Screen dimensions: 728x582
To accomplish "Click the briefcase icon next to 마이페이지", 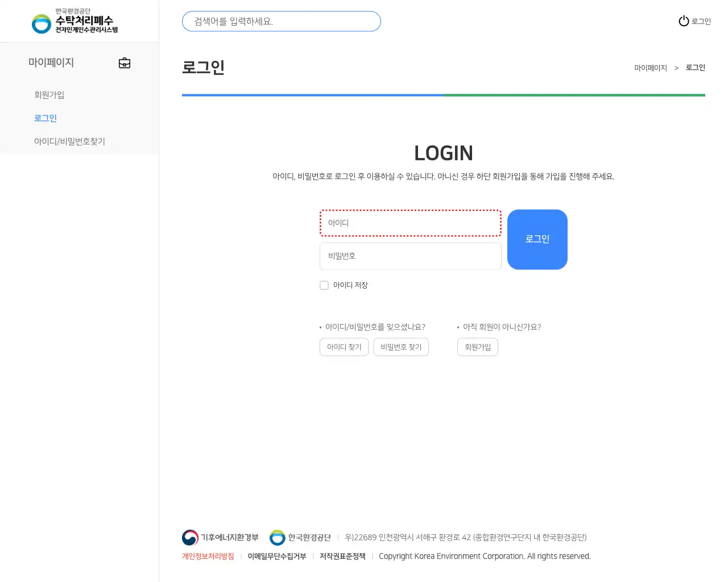I will tap(125, 63).
